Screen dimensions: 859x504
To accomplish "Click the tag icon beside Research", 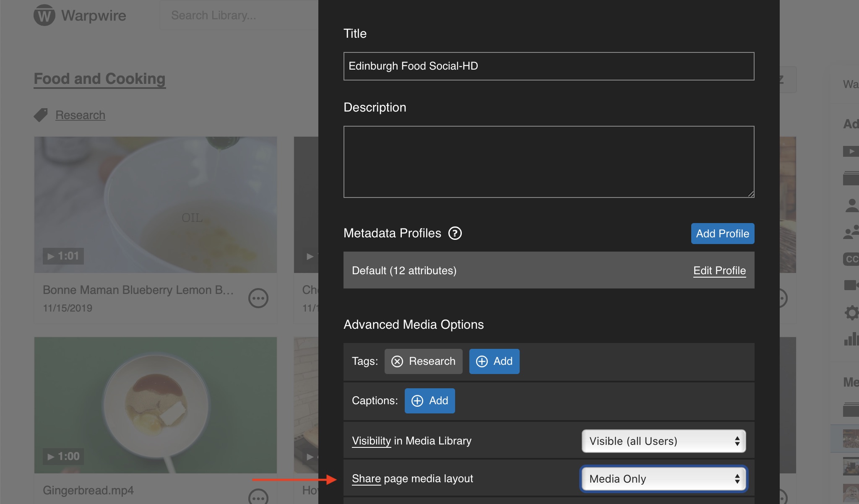I will point(41,115).
